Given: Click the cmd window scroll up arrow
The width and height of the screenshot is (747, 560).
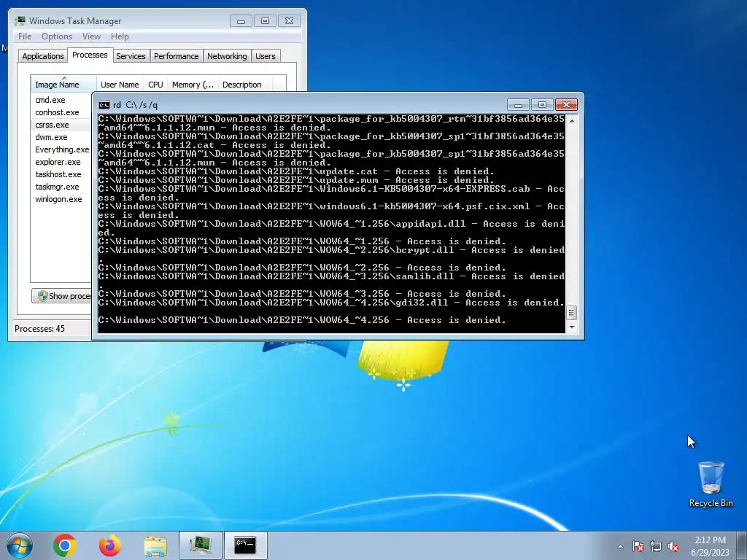Looking at the screenshot, I should pos(572,121).
